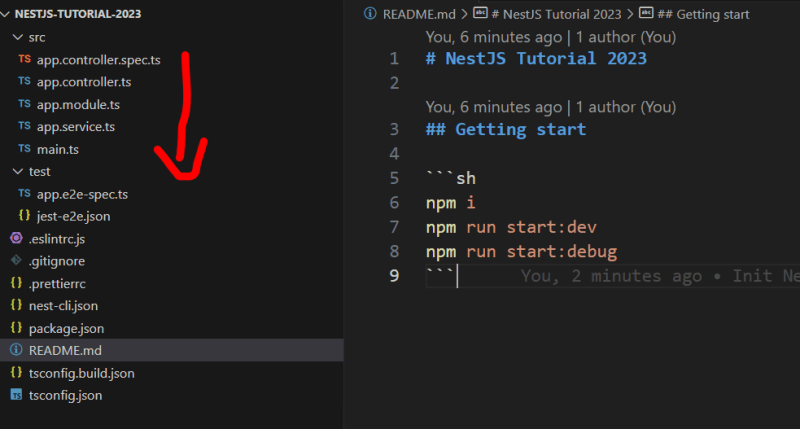Click the 'npm i' line in editor
This screenshot has height=429, width=800.
451,203
